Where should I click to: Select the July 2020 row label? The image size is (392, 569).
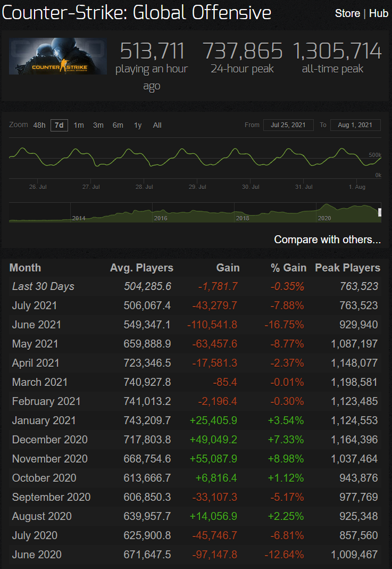[x=35, y=535]
